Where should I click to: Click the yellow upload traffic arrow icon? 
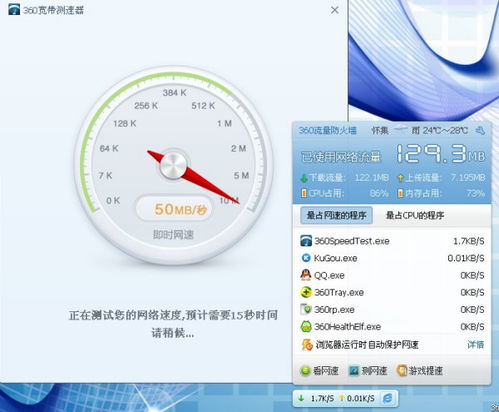pos(400,178)
